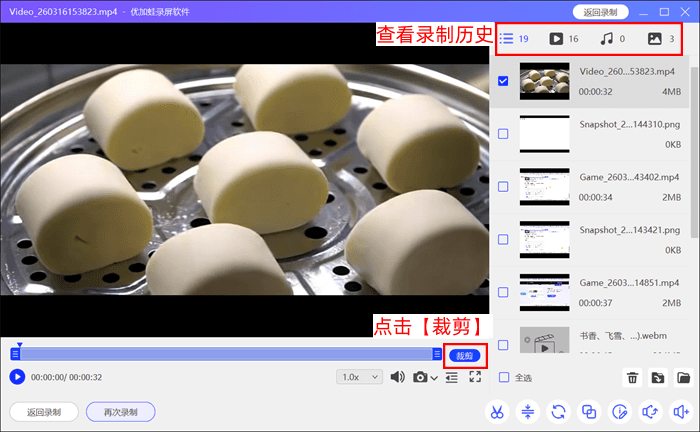Open Snapshot_2...143421.png thumbnail

tap(544, 239)
